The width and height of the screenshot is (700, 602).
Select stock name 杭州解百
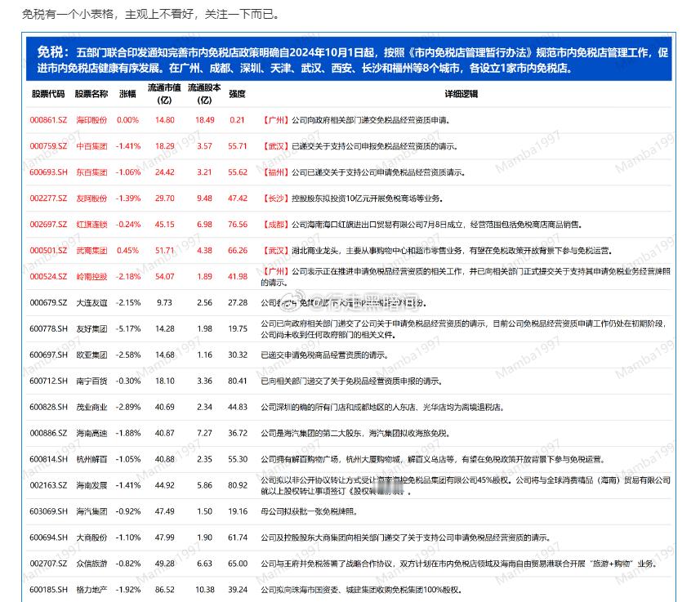[91, 459]
